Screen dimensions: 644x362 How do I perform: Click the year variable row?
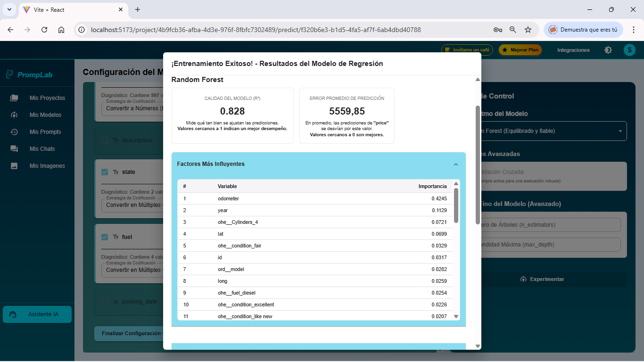point(315,210)
